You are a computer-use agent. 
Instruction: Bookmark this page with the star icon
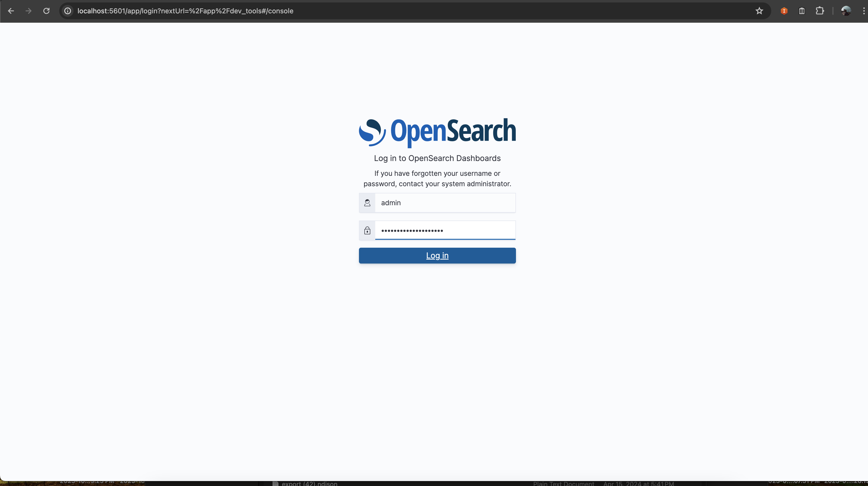pyautogui.click(x=759, y=11)
